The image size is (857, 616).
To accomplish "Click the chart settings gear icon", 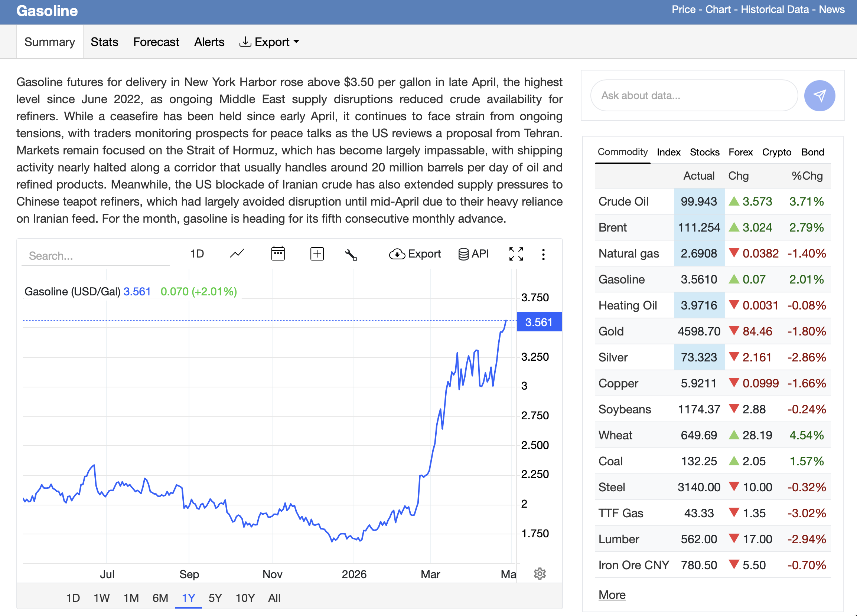I will 540,574.
